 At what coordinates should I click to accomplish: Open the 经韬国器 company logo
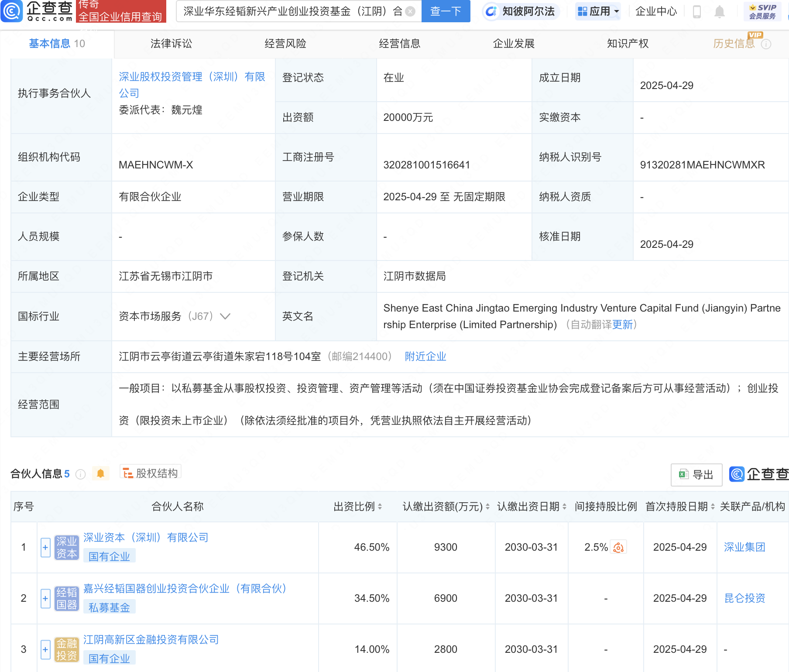tap(67, 598)
